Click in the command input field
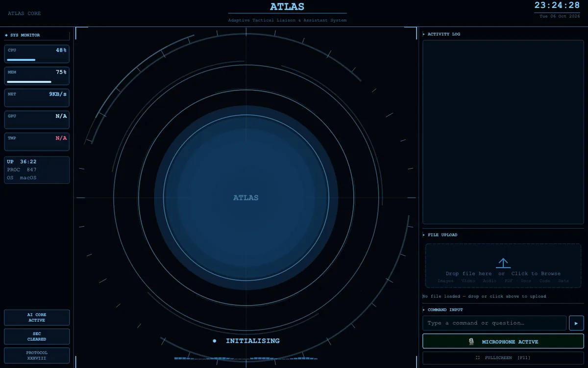 click(x=494, y=323)
